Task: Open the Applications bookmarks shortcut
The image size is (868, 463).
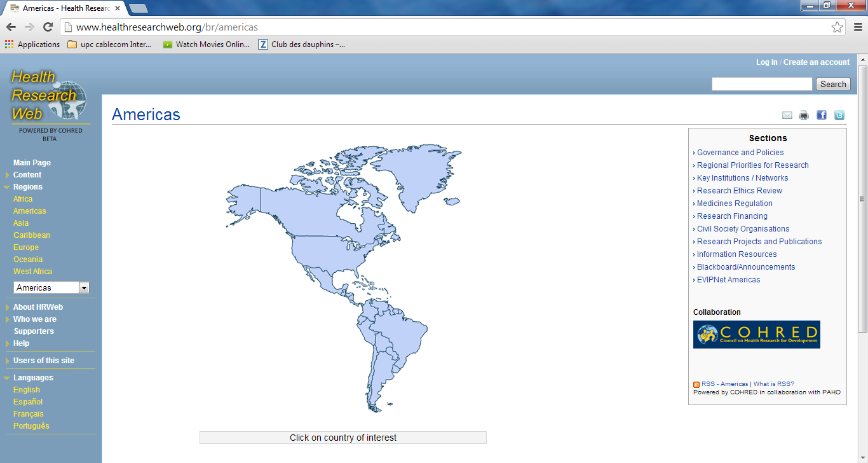Action: click(x=32, y=45)
